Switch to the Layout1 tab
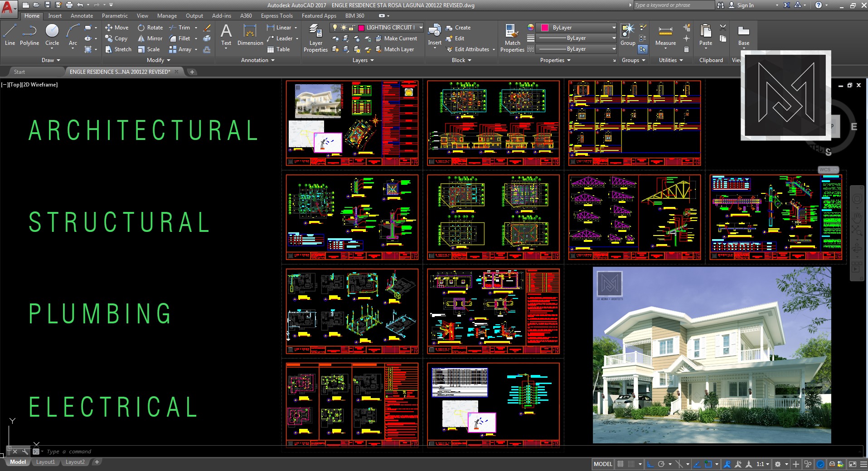The height and width of the screenshot is (471, 868). [x=45, y=462]
